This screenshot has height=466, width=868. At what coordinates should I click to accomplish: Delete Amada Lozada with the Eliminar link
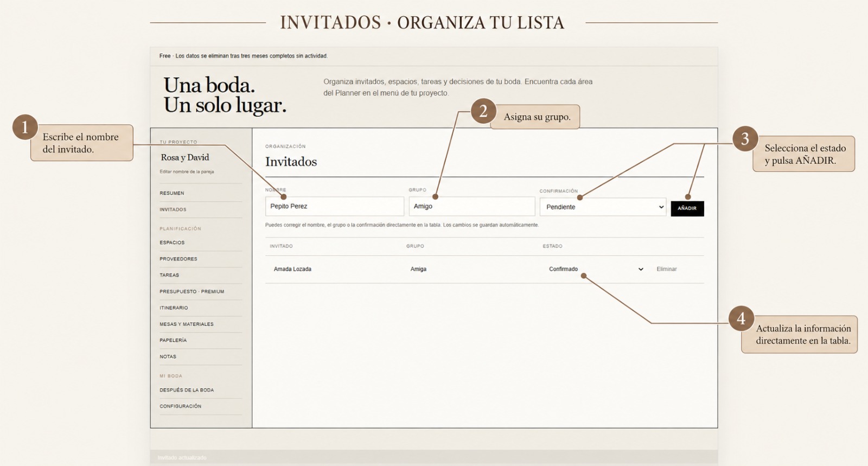[x=666, y=269]
